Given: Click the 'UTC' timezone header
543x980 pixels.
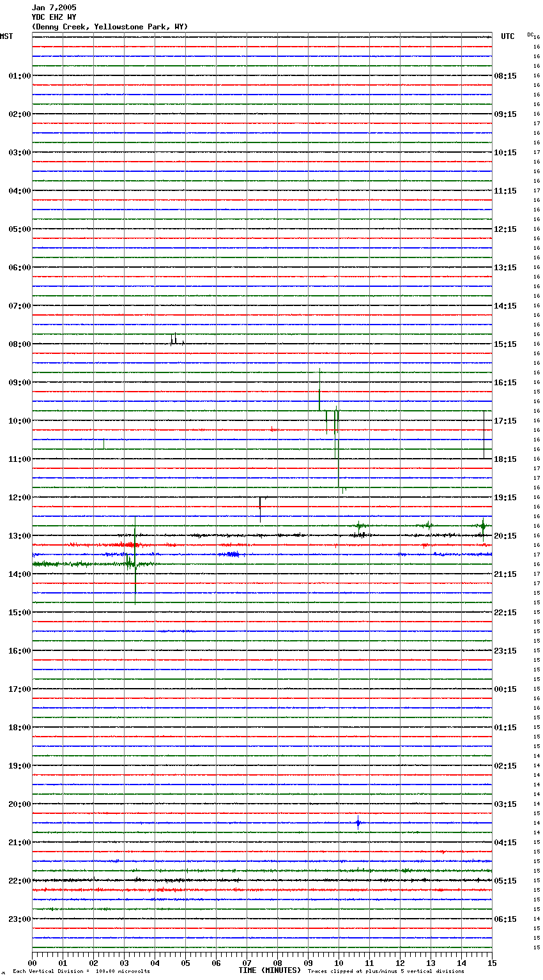Looking at the screenshot, I should point(508,36).
